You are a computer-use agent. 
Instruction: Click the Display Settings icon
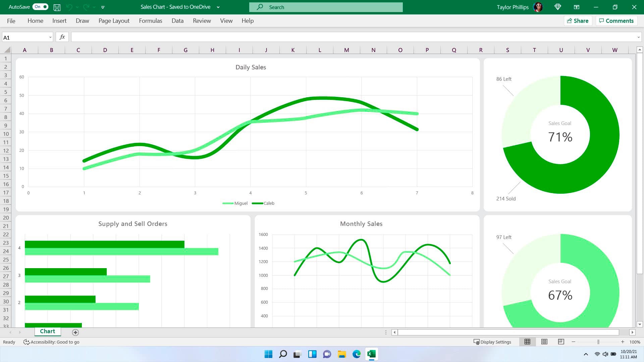pyautogui.click(x=477, y=341)
